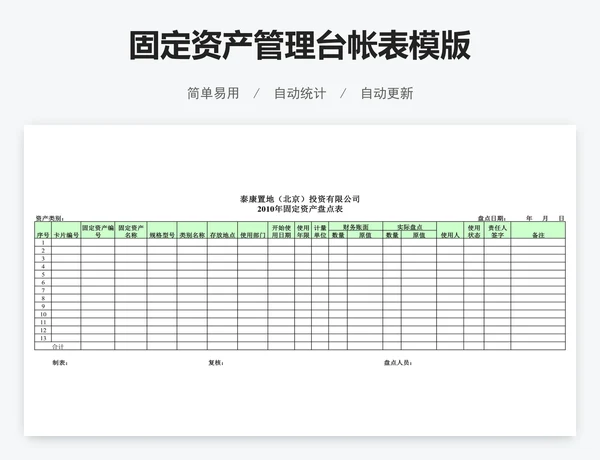Click row number 9 cell

tap(43, 306)
